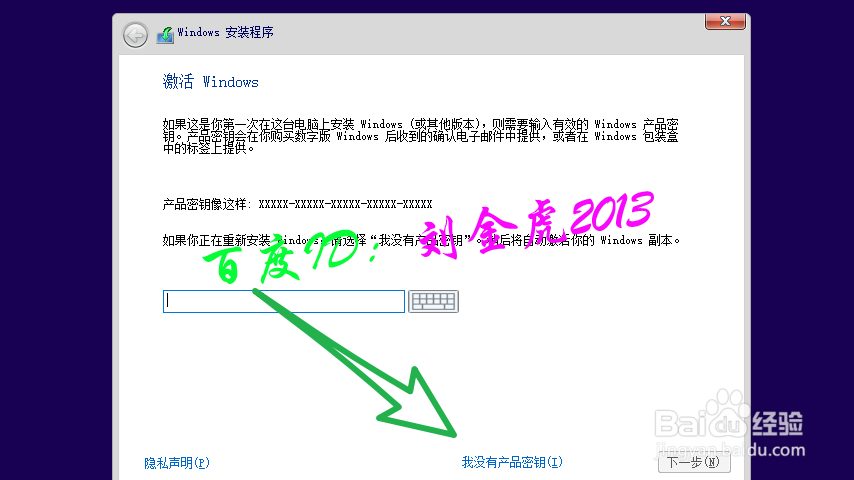Screen dimensions: 854x480
Task: Click the XXXXX-XXXXX product key example text
Action: point(345,204)
